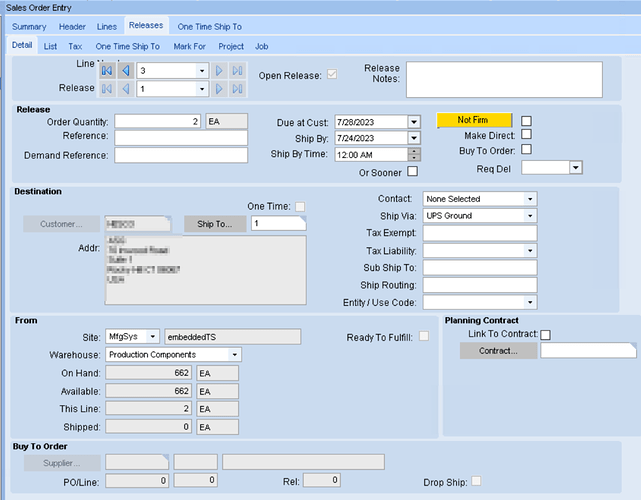641x500 pixels.
Task: Open Due at Cust date picker
Action: pos(414,122)
